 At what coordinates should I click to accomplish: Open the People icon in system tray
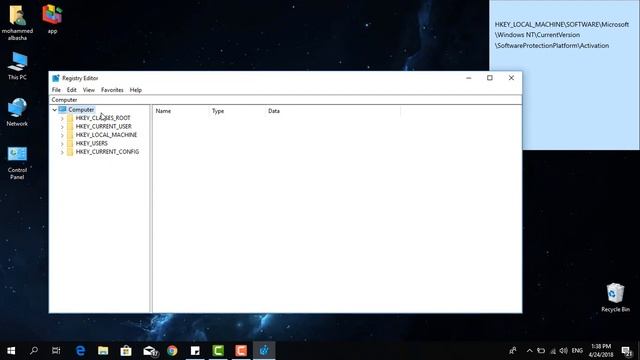513,350
